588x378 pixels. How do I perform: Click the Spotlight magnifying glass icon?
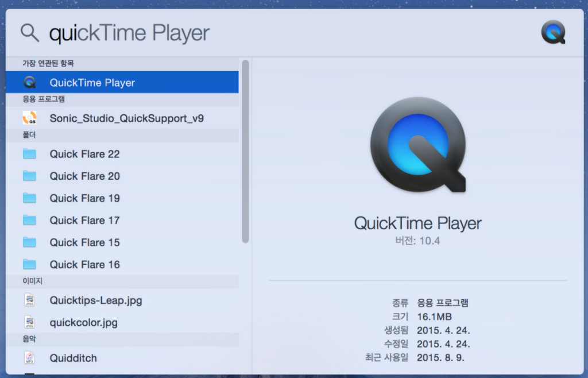click(30, 33)
